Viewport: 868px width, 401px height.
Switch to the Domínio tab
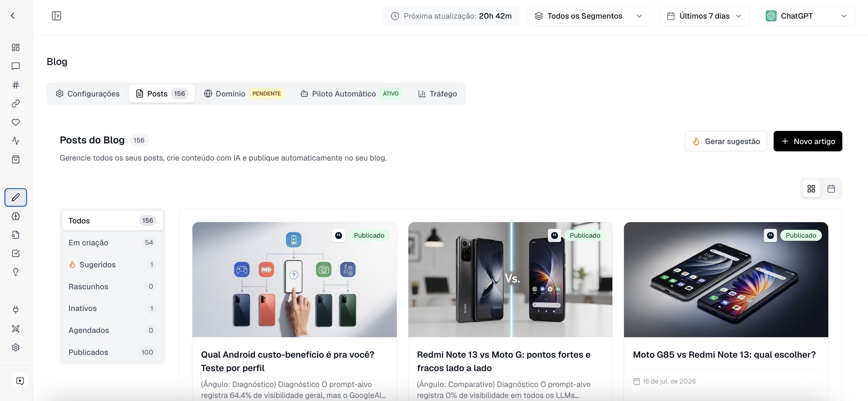244,94
